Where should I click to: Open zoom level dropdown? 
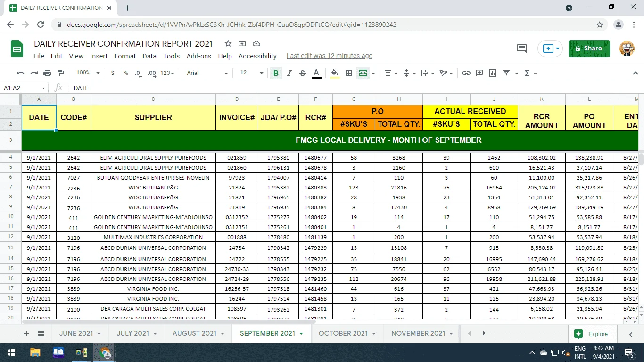(x=88, y=73)
